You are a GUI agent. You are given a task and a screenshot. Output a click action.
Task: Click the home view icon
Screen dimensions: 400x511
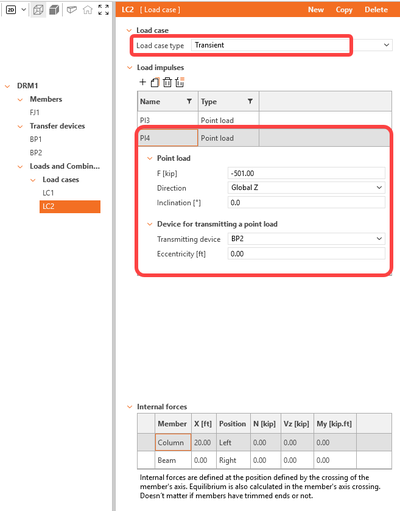(x=88, y=10)
